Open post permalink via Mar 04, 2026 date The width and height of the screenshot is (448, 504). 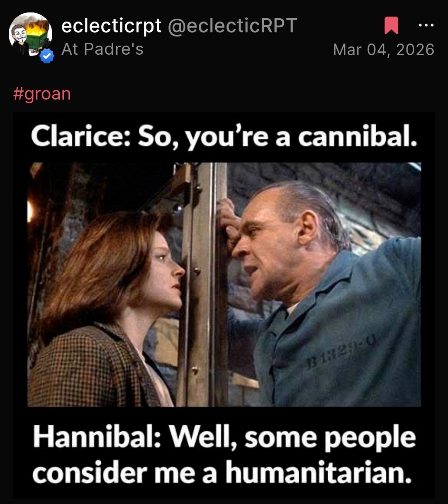click(x=384, y=49)
